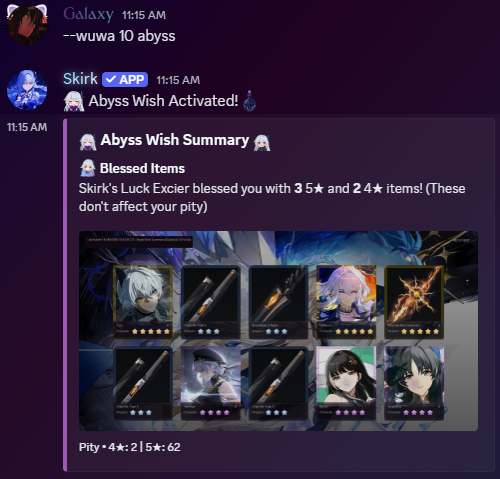Click the potion emoji after Activated
The width and height of the screenshot is (500, 479).
[x=249, y=100]
